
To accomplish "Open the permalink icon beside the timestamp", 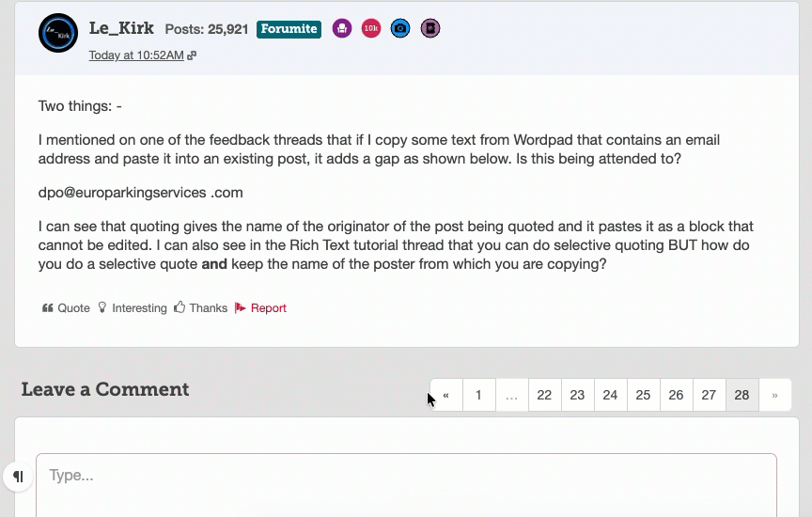I will click(x=192, y=55).
